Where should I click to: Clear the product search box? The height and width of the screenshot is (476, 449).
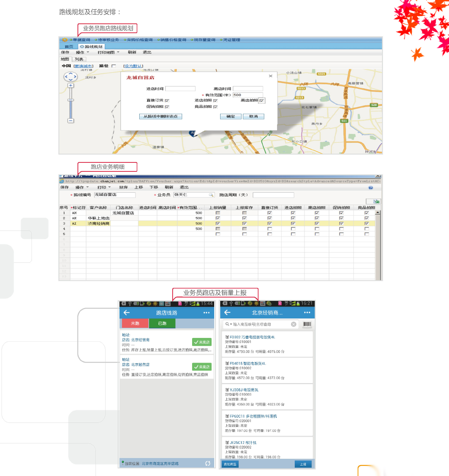tap(294, 324)
